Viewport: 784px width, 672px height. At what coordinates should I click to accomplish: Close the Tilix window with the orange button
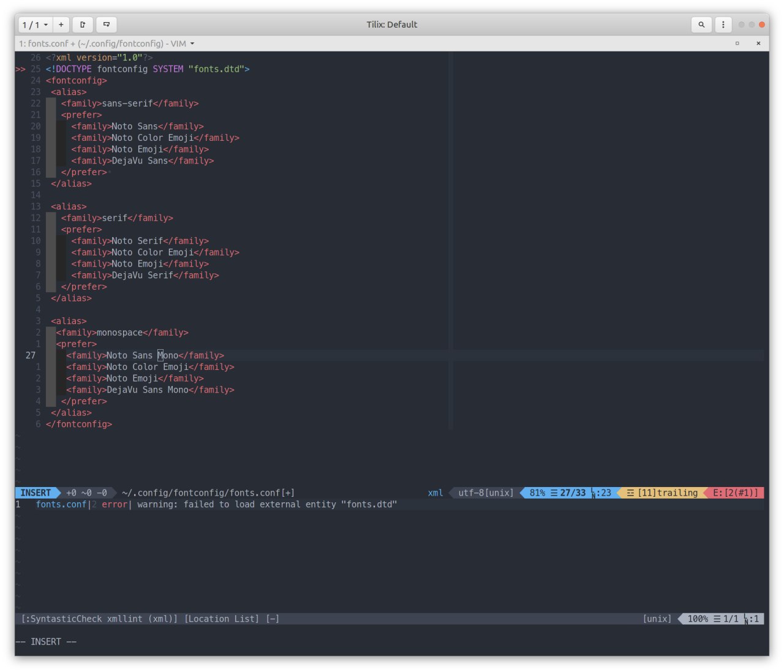[762, 25]
